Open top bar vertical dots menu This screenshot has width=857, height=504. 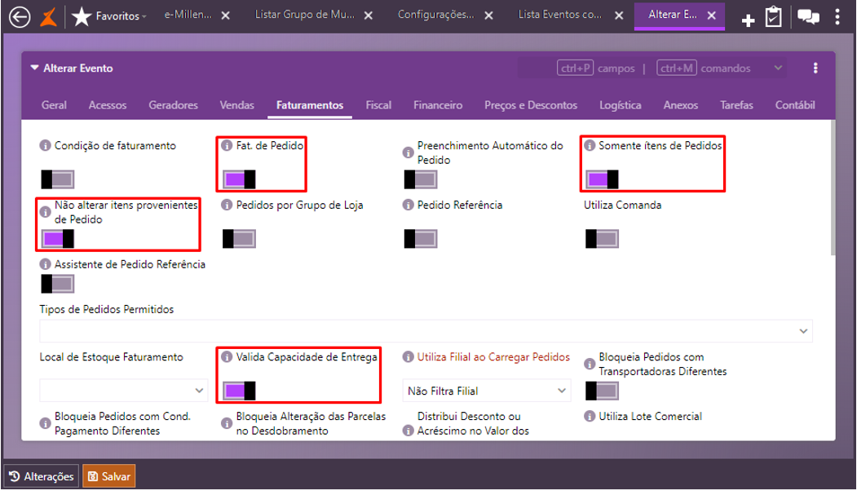(837, 17)
